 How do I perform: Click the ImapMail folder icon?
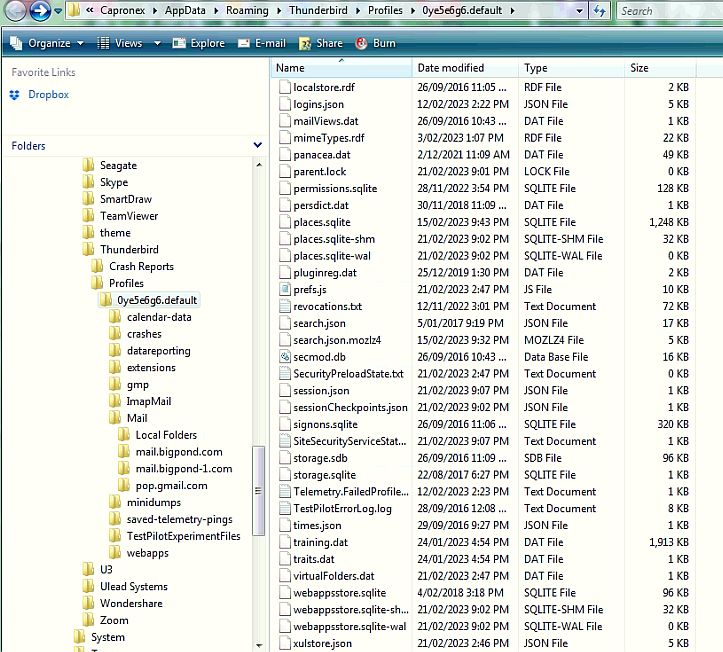tap(115, 401)
